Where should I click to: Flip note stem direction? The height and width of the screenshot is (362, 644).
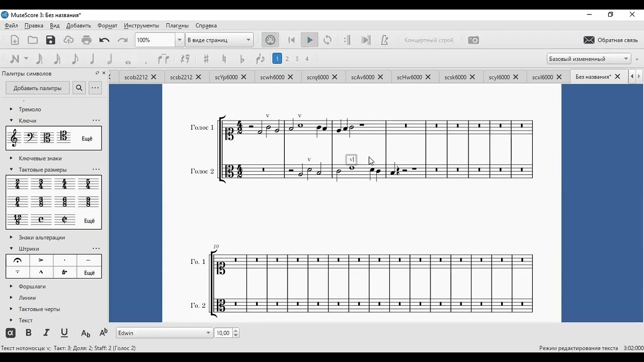pos(260,59)
